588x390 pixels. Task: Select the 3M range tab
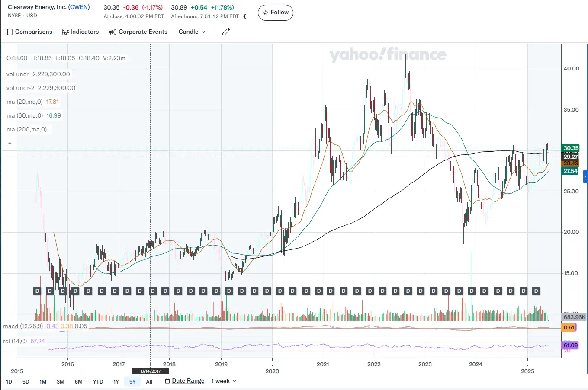(61, 382)
